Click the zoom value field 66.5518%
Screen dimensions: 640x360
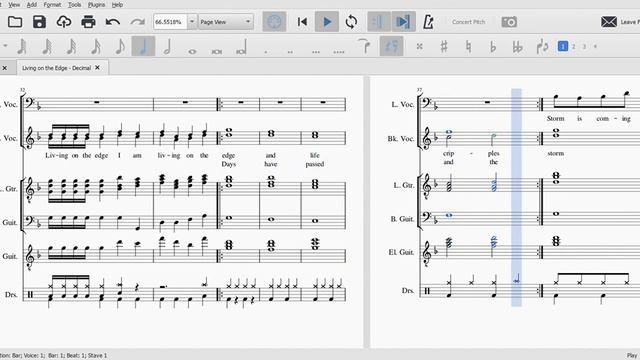(x=170, y=22)
